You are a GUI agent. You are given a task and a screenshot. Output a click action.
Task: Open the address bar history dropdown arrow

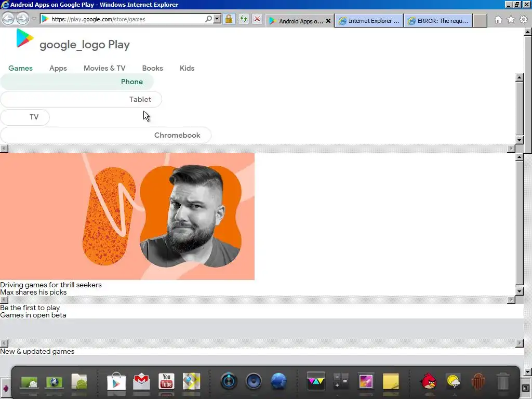(217, 19)
